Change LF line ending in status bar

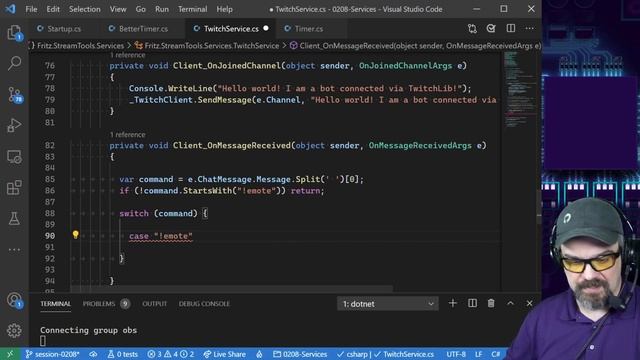click(478, 354)
